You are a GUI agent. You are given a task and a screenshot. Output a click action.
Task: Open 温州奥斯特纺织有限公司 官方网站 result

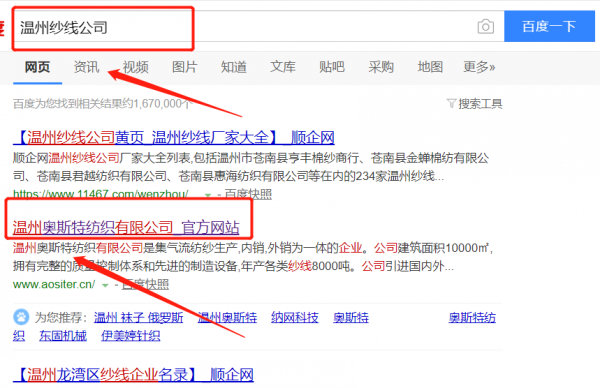126,227
